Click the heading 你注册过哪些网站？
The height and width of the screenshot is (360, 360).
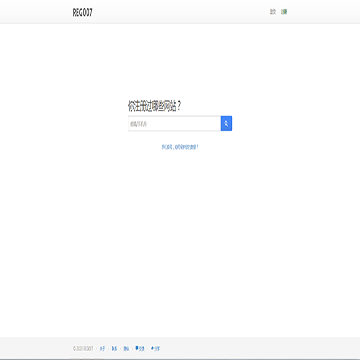pos(155,106)
